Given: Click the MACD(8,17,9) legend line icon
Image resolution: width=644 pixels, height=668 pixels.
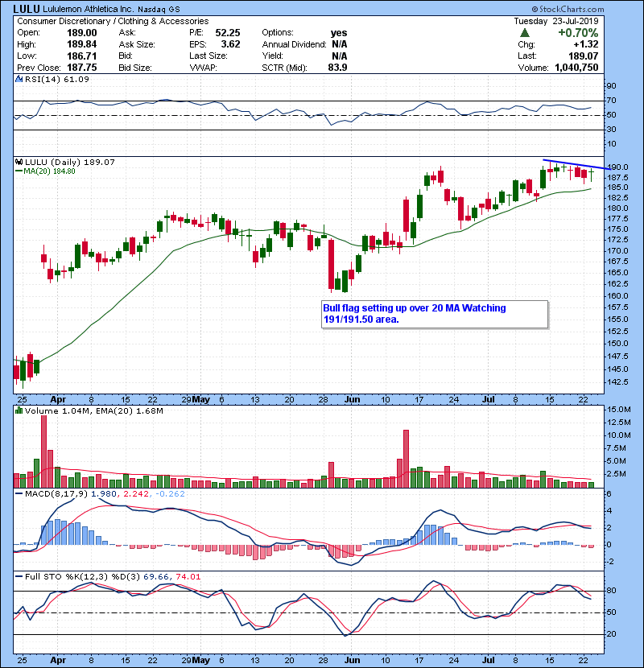Looking at the screenshot, I should (18, 493).
